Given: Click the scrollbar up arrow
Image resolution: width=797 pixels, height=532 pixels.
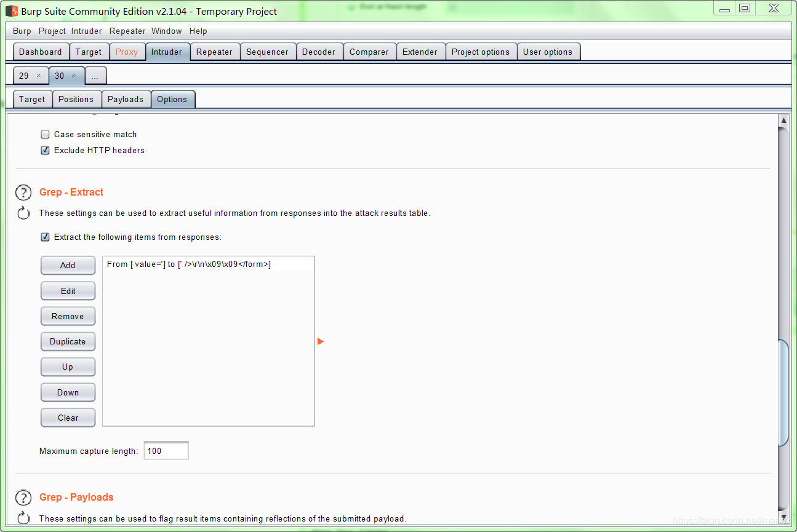Looking at the screenshot, I should [x=783, y=121].
